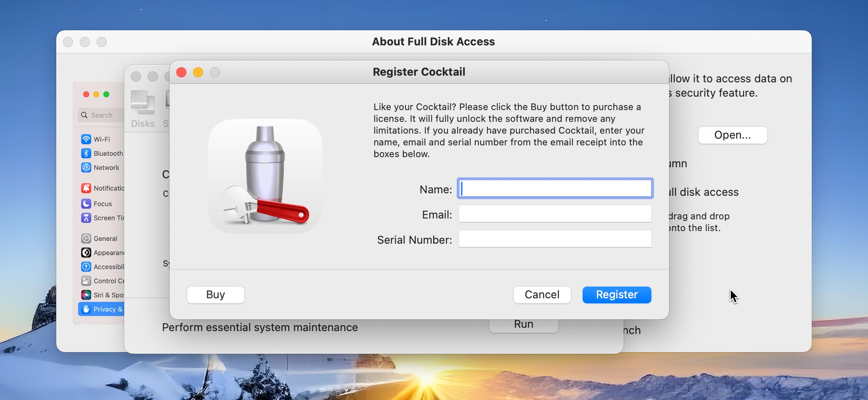This screenshot has height=400, width=868.
Task: Focus the Name text field
Action: (x=555, y=189)
